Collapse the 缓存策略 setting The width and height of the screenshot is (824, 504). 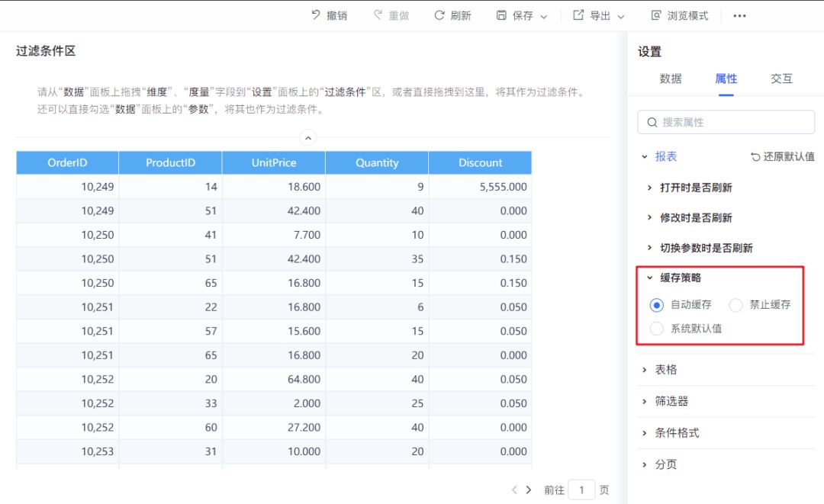click(649, 278)
